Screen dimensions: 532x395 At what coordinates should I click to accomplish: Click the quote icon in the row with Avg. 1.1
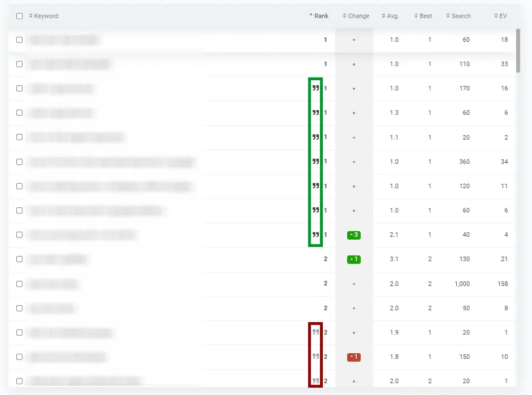315,137
